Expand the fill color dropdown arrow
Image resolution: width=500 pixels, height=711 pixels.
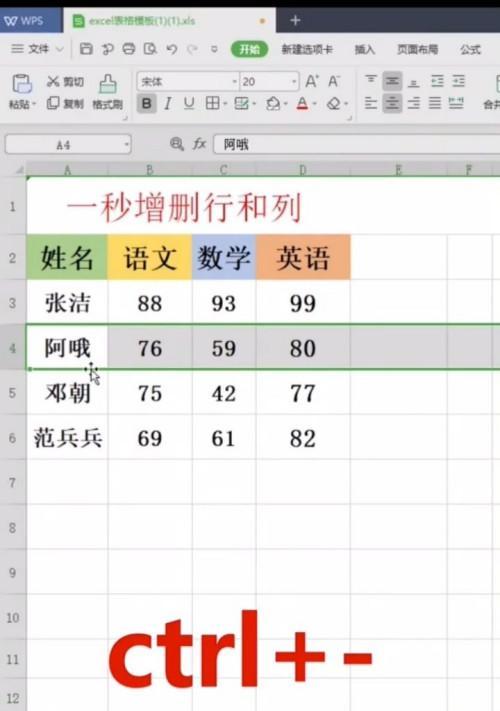(286, 105)
